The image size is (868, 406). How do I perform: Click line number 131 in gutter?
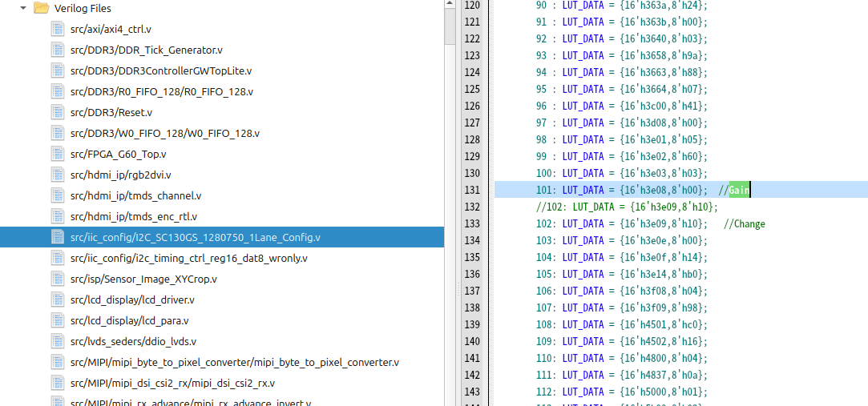point(471,190)
